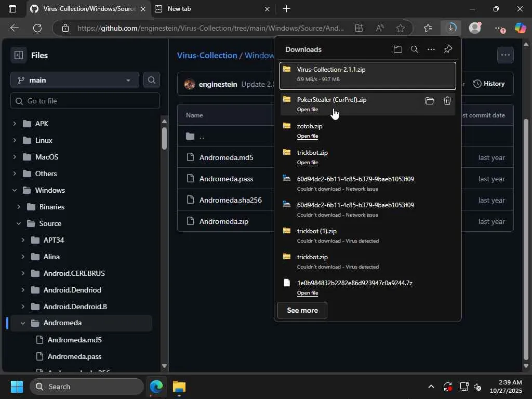Select Virus-Collection-2.1.1.zip downloading item
The height and width of the screenshot is (399, 532).
pyautogui.click(x=368, y=76)
